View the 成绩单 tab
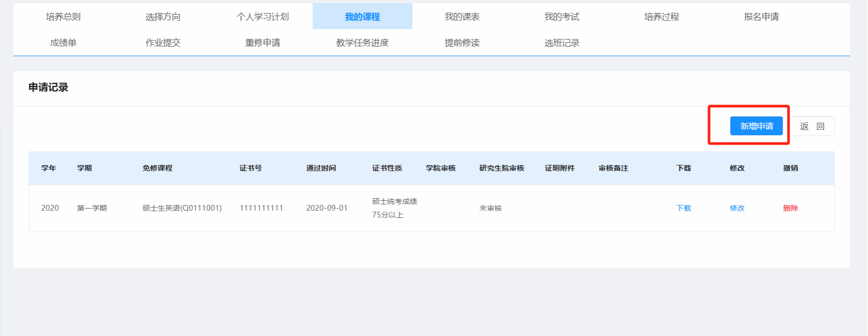The image size is (868, 336). pos(63,43)
